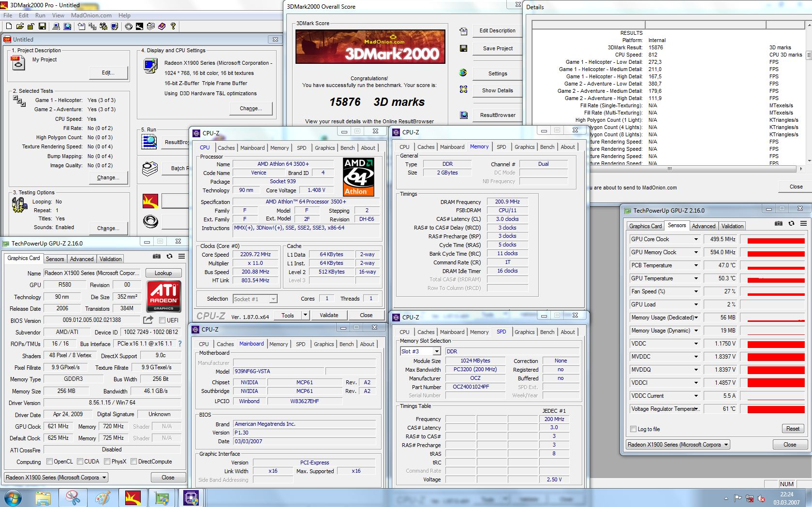Click the yellow question mark Help icon in 3DMark2000 toolbar

(173, 26)
